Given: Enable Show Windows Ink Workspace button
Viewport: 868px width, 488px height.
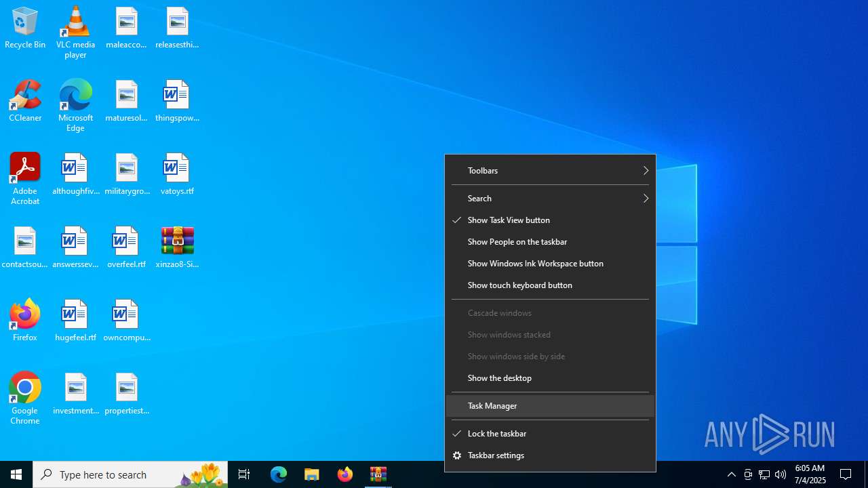Looking at the screenshot, I should click(x=550, y=264).
